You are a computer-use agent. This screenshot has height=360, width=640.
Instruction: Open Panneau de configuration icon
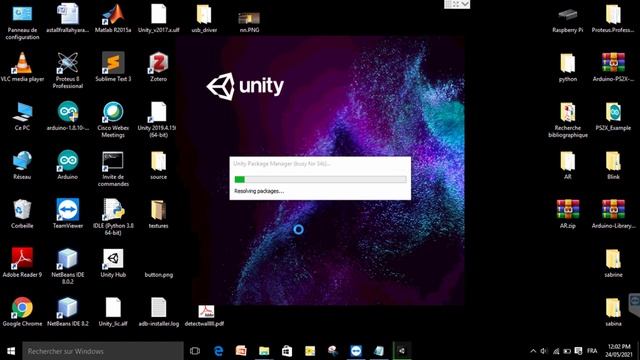pos(22,22)
